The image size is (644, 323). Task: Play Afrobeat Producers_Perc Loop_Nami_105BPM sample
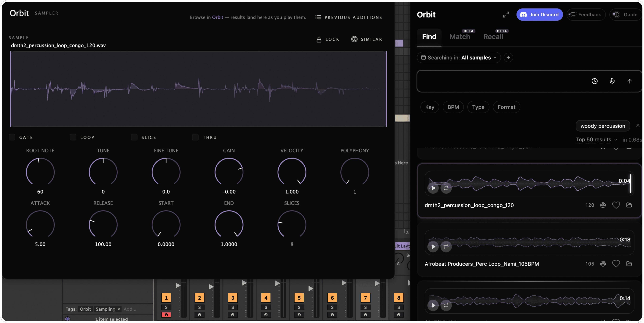click(x=433, y=247)
